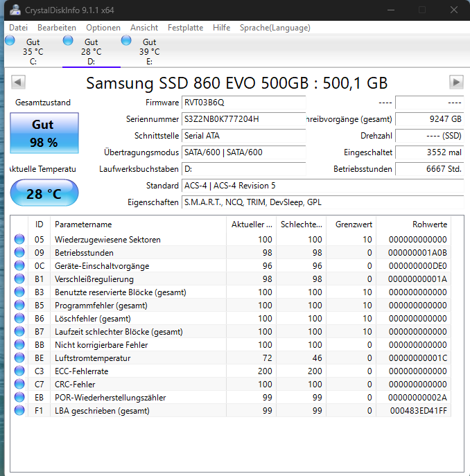Click status orb for Löschfehler (gesamt)

point(19,318)
